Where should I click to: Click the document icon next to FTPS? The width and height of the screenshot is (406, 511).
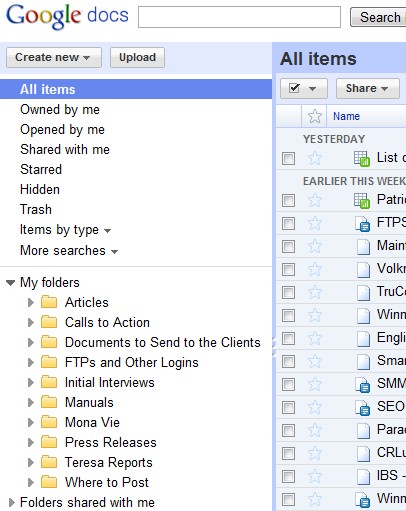[362, 224]
